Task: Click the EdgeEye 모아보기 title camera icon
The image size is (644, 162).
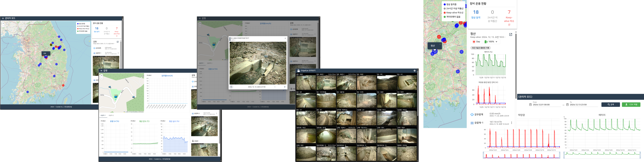Action: click(298, 71)
